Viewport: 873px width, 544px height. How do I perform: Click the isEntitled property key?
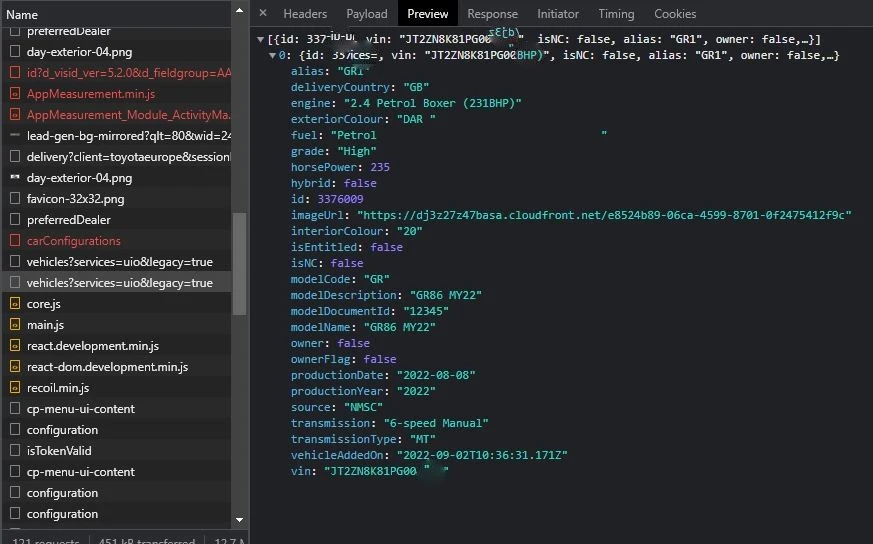click(x=323, y=247)
